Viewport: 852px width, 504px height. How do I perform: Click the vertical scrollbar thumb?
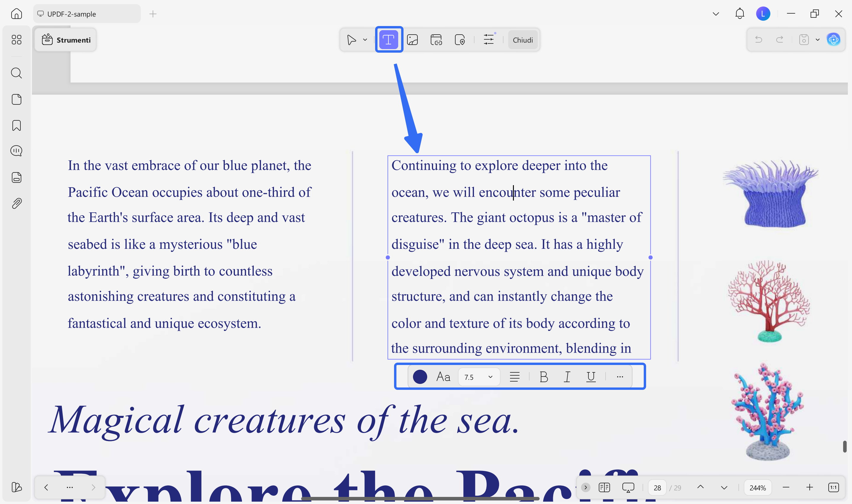845,446
